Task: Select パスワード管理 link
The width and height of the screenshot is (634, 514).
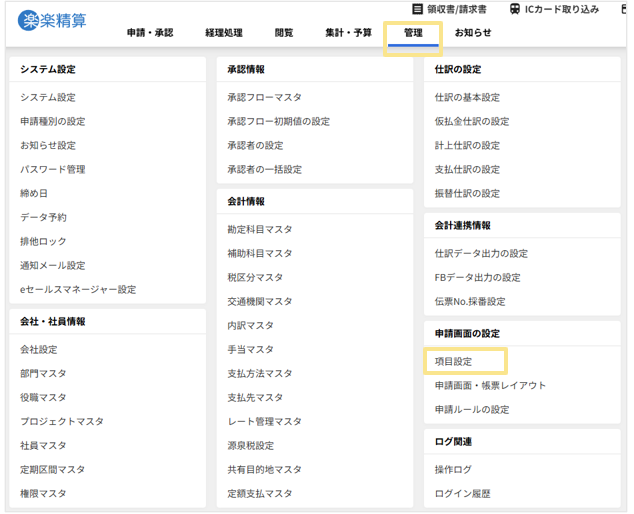Action: tap(52, 169)
